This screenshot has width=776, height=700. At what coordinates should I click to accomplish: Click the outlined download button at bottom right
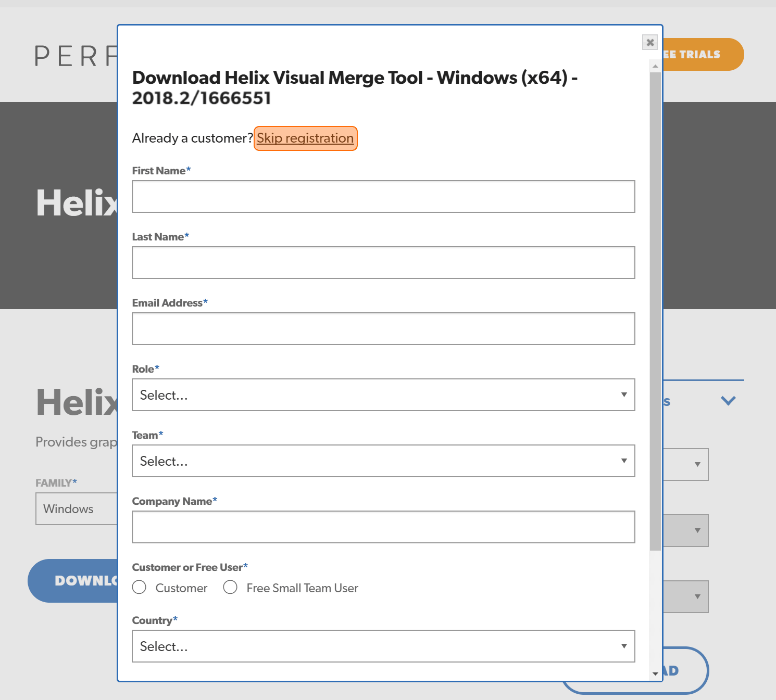tap(686, 670)
